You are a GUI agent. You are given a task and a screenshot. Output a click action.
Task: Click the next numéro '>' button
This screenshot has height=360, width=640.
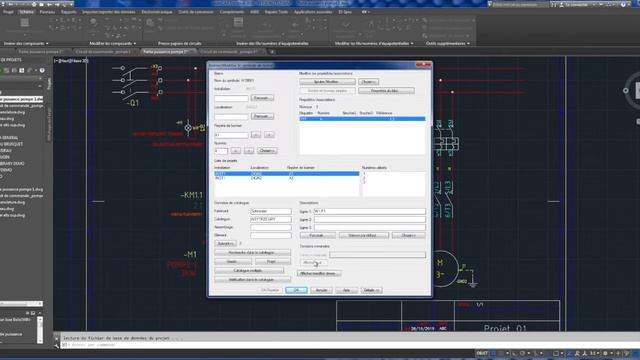pos(249,151)
